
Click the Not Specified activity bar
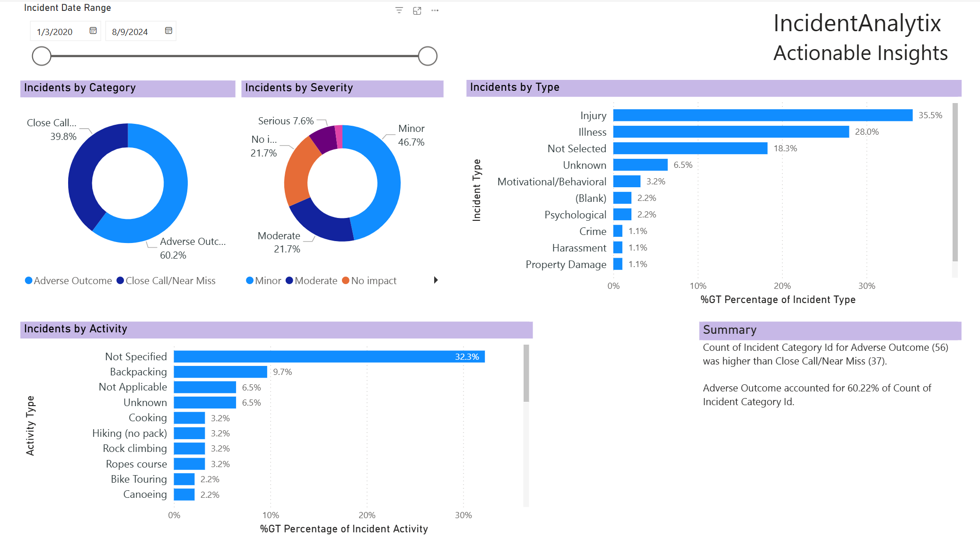[329, 356]
